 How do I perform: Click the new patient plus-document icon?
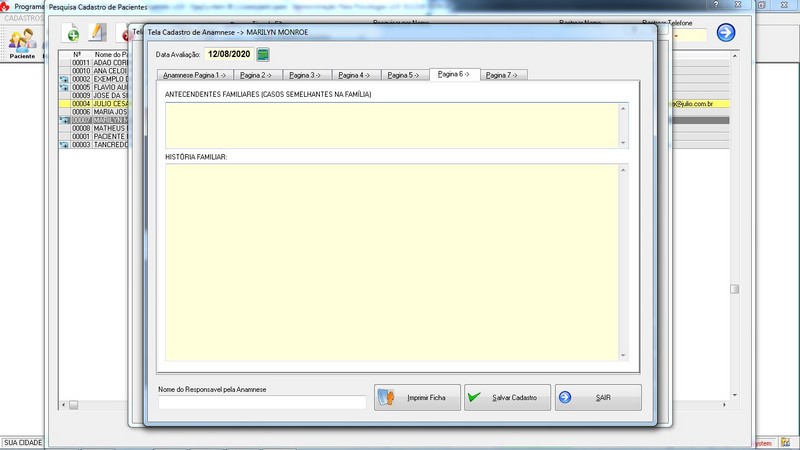pos(72,33)
